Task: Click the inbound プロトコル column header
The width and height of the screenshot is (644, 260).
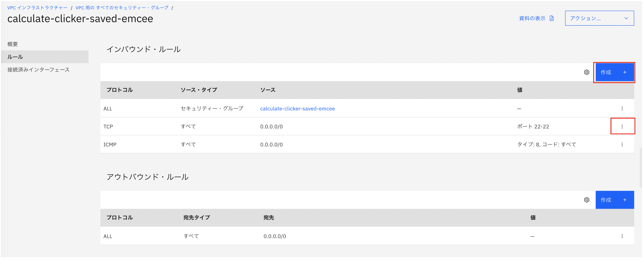Action: tap(119, 90)
